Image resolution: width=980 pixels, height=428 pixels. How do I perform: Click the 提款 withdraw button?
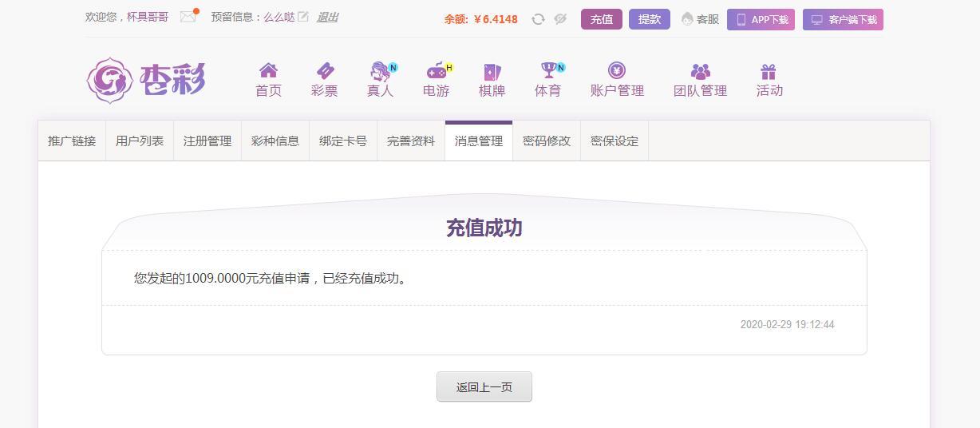click(x=650, y=19)
